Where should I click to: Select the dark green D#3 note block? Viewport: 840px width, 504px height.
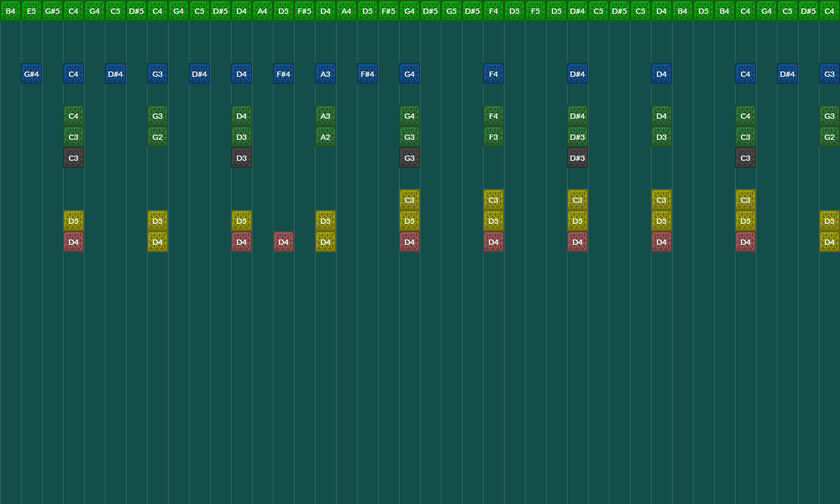tap(577, 136)
